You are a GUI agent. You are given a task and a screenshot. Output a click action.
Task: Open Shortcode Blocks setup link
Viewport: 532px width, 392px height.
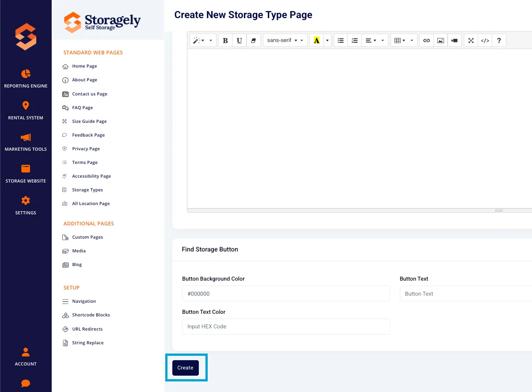(x=86, y=315)
